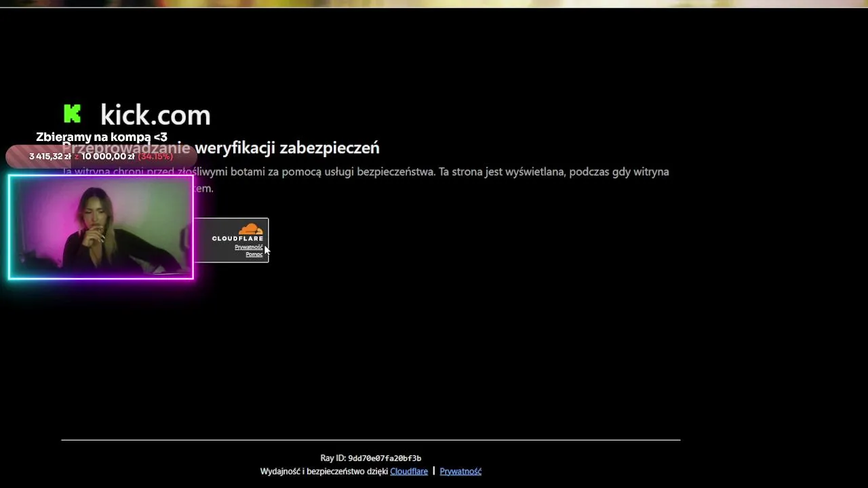Open the Prywatność link in Cloudflare widget
868x488 pixels.
point(248,247)
